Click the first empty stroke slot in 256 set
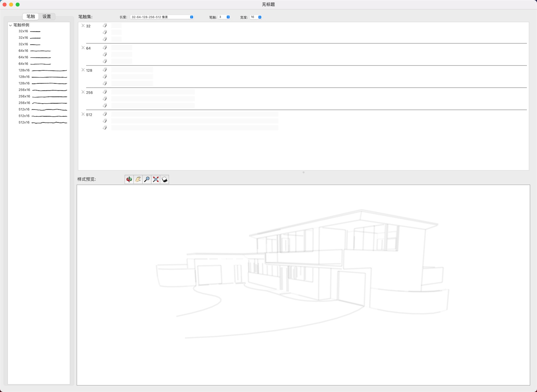Image resolution: width=537 pixels, height=392 pixels. (153, 92)
